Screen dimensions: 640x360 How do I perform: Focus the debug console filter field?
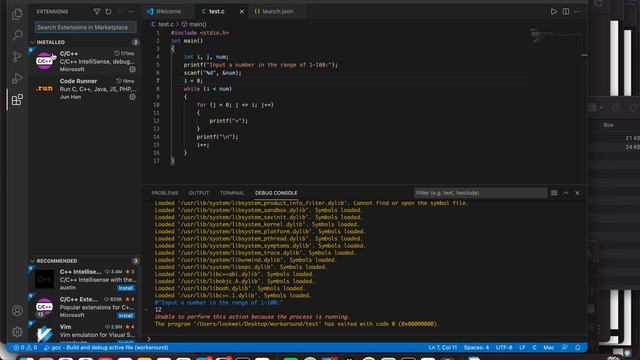tap(480, 193)
